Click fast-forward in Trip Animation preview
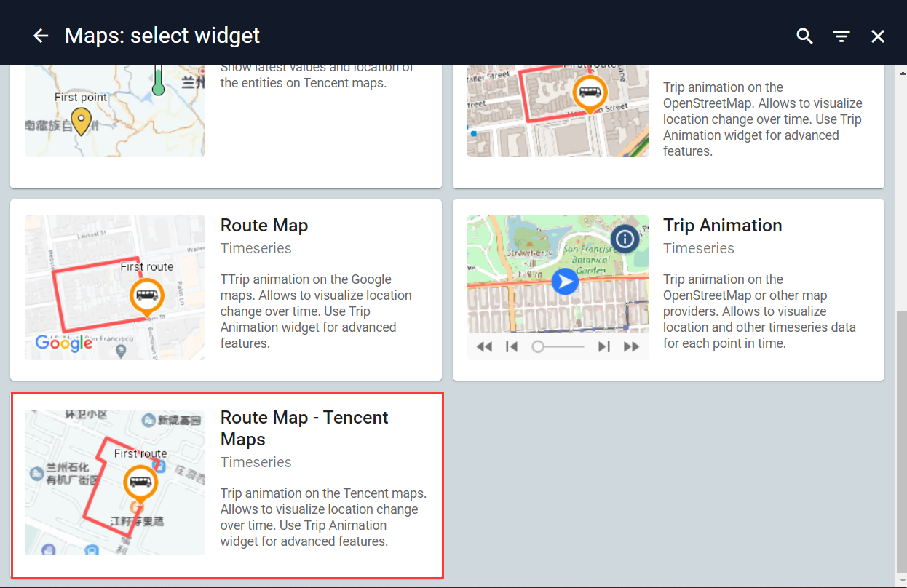The image size is (907, 588). (x=631, y=346)
